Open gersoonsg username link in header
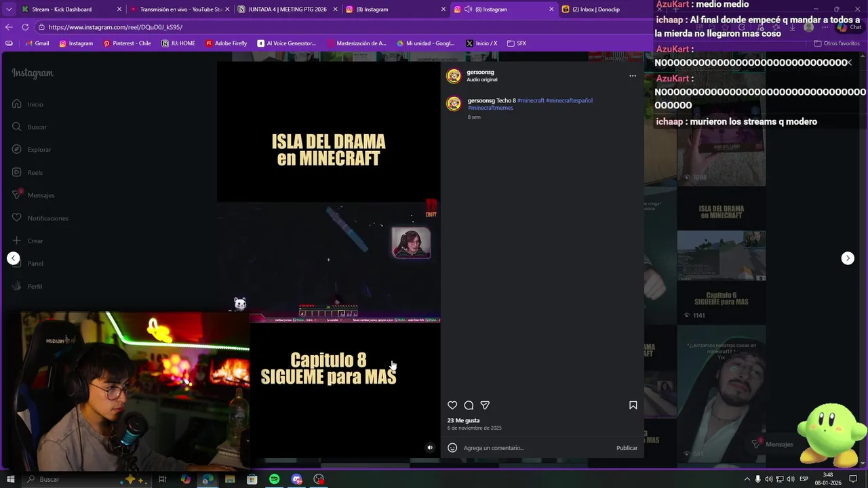Screen dimensions: 868x488 (x=480, y=72)
